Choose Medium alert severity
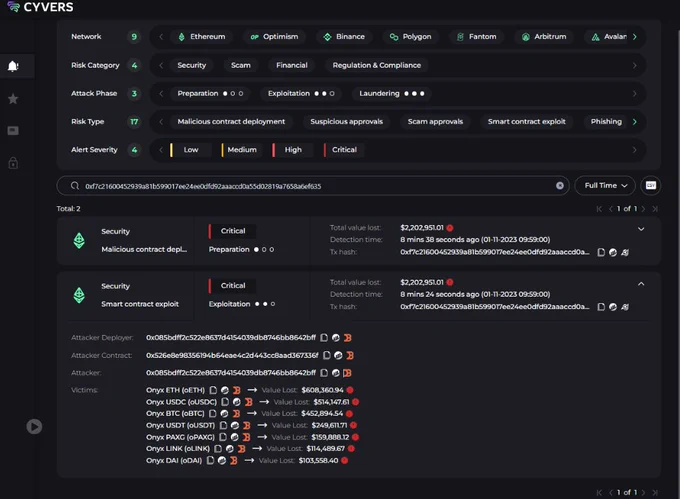 pos(242,150)
